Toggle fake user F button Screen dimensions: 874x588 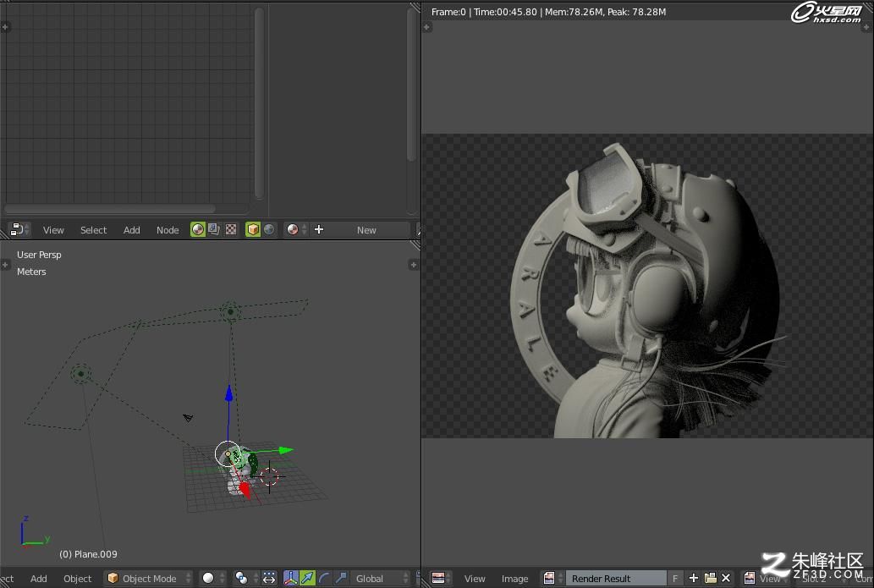pyautogui.click(x=675, y=579)
